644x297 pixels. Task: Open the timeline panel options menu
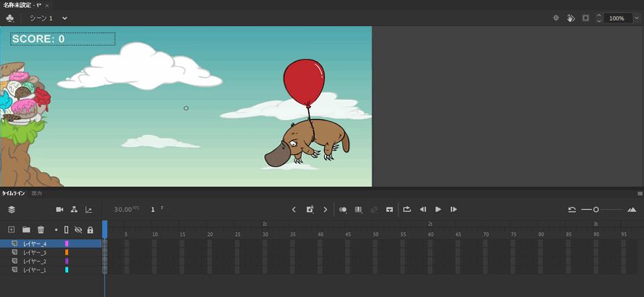coord(640,193)
